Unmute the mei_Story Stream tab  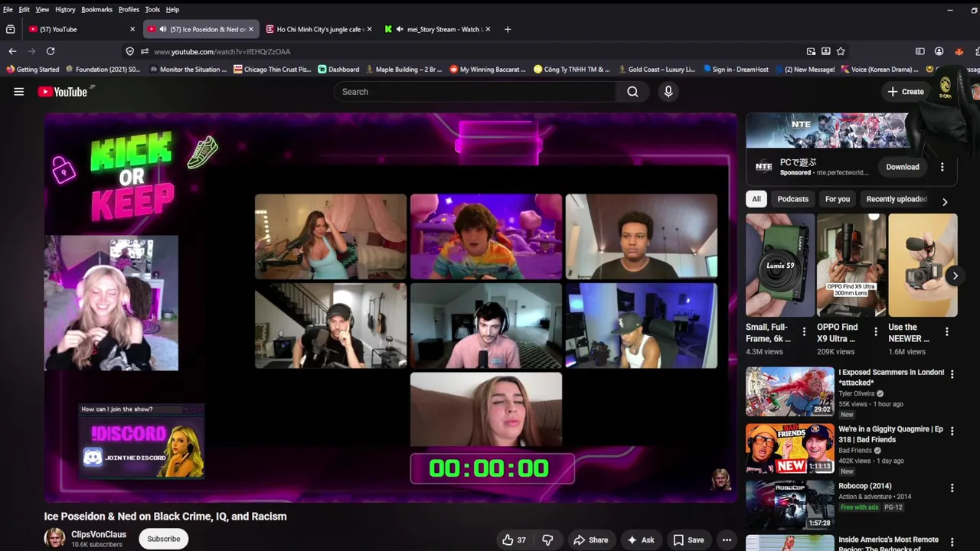pos(400,29)
